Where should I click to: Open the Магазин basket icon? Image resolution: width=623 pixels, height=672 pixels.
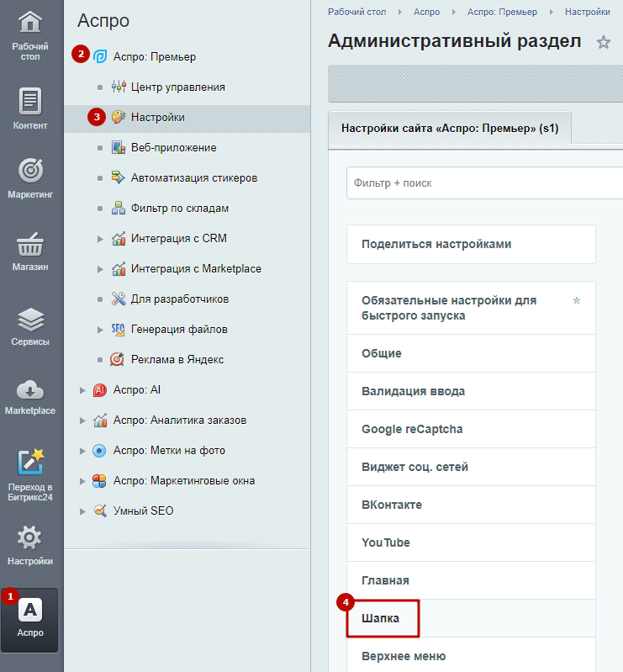(x=30, y=244)
